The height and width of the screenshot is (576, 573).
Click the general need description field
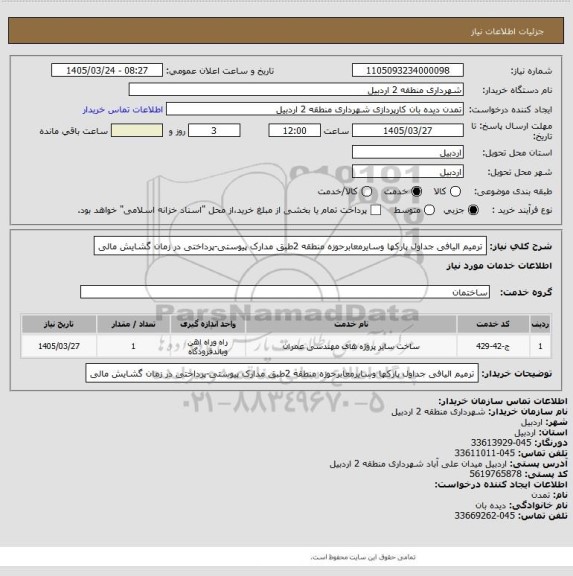(290, 246)
